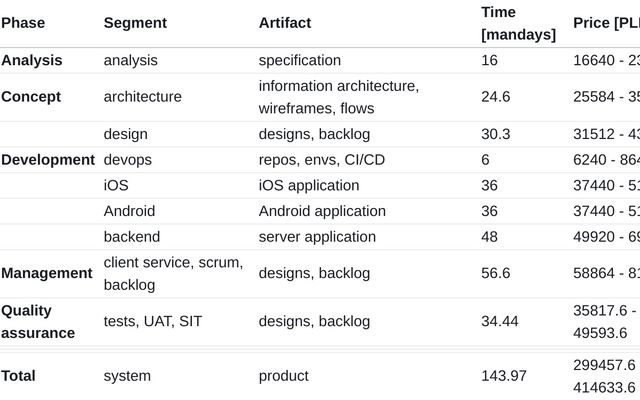Click the server application artifact cell
This screenshot has height=400, width=640.
click(x=317, y=237)
